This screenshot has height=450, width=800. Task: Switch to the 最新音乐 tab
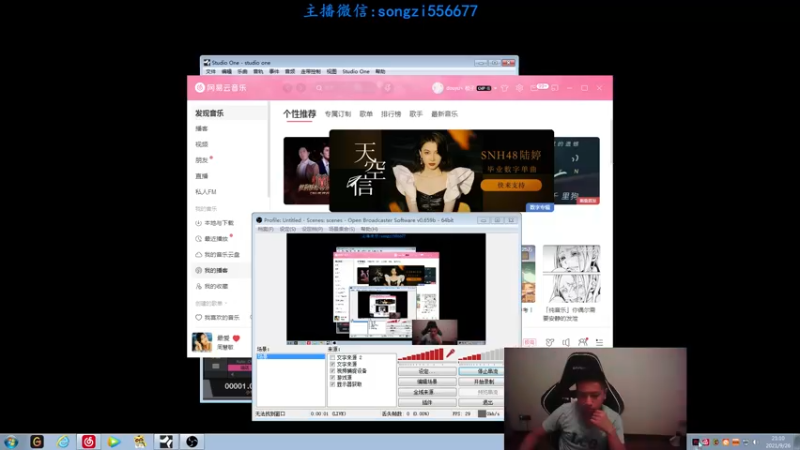[x=444, y=114]
